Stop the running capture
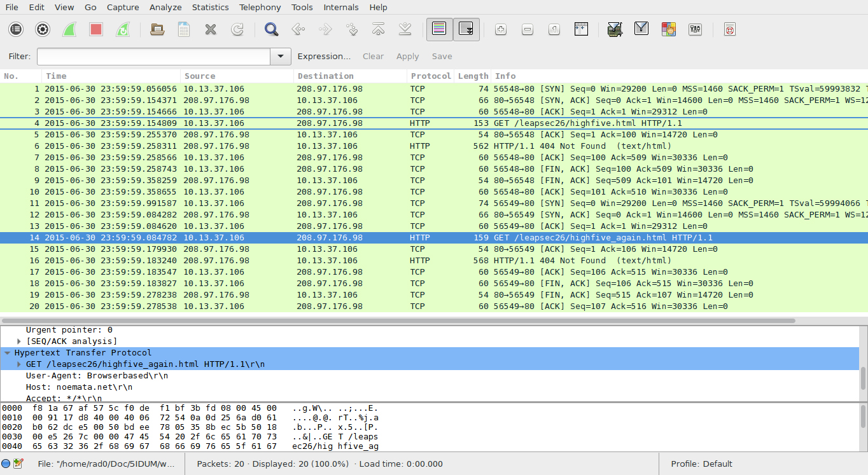868x475 pixels. (x=96, y=29)
